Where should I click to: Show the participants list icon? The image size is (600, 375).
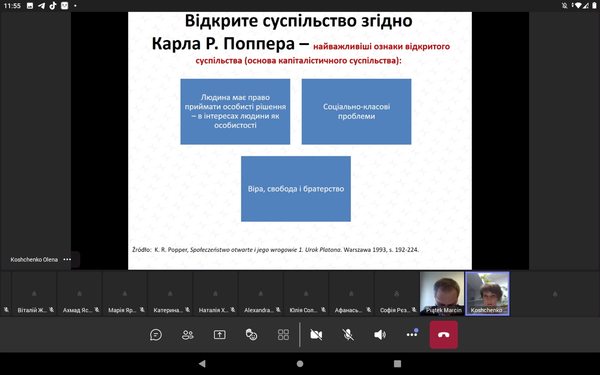click(x=188, y=335)
